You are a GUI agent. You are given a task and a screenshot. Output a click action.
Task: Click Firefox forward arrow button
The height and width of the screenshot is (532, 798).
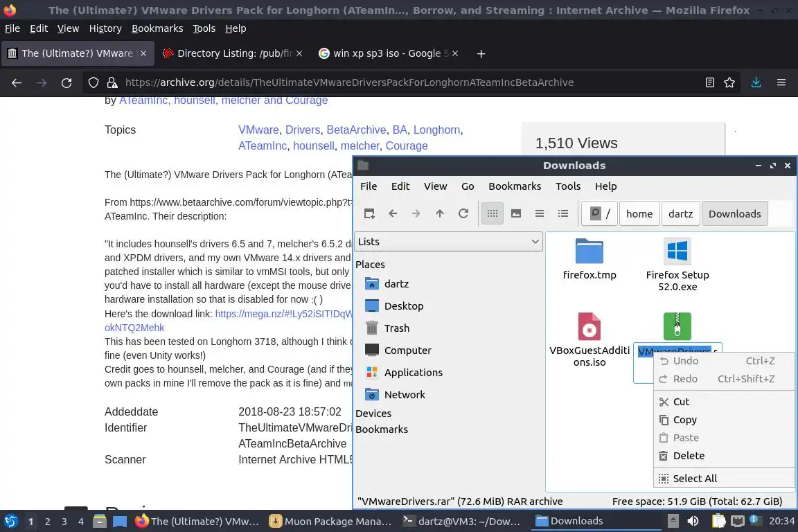pos(42,82)
